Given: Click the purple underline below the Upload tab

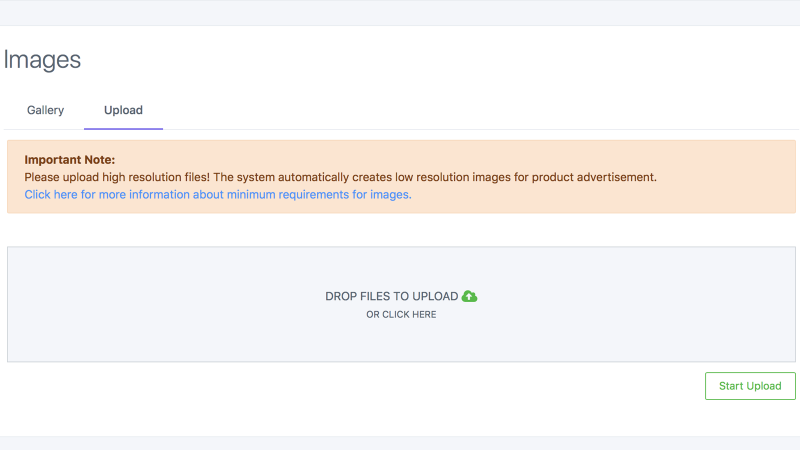Looking at the screenshot, I should [123, 129].
